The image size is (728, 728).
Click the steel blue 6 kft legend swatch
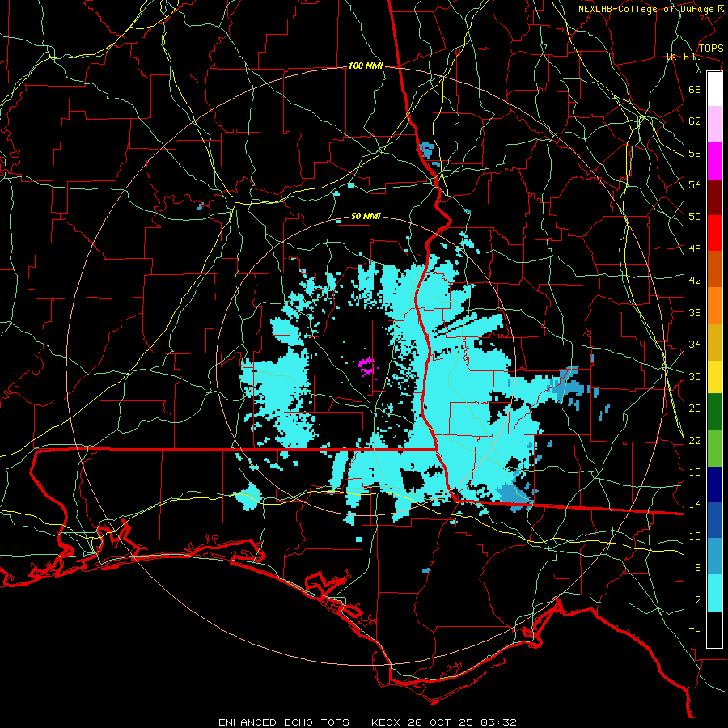[714, 557]
